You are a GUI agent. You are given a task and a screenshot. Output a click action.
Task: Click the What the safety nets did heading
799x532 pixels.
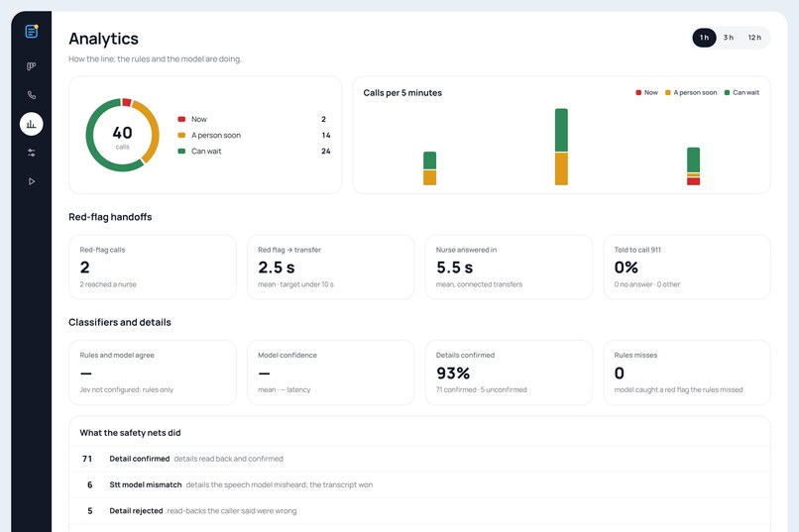[130, 433]
